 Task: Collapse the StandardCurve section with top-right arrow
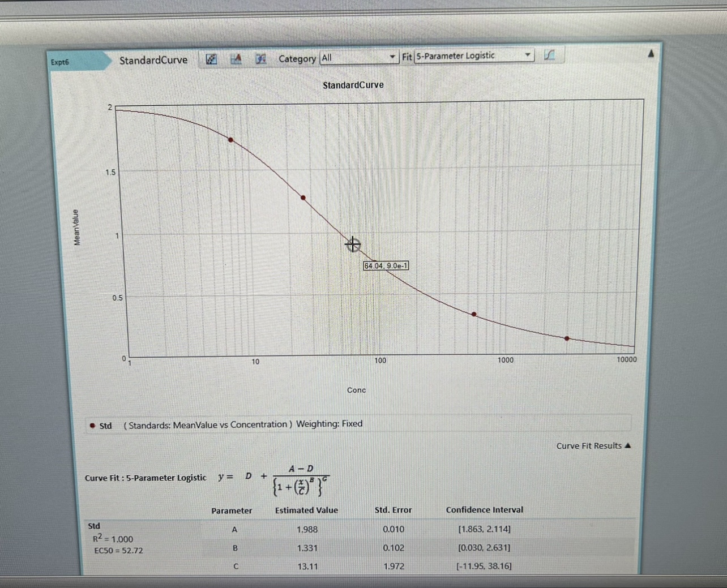click(651, 54)
